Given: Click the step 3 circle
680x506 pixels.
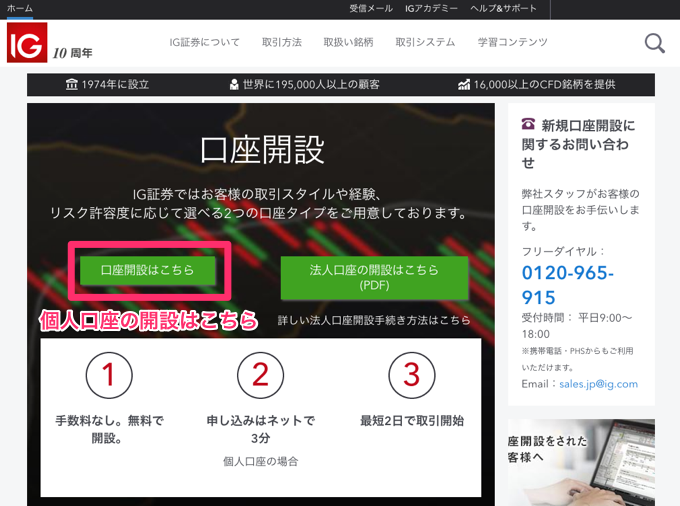Looking at the screenshot, I should (x=412, y=375).
